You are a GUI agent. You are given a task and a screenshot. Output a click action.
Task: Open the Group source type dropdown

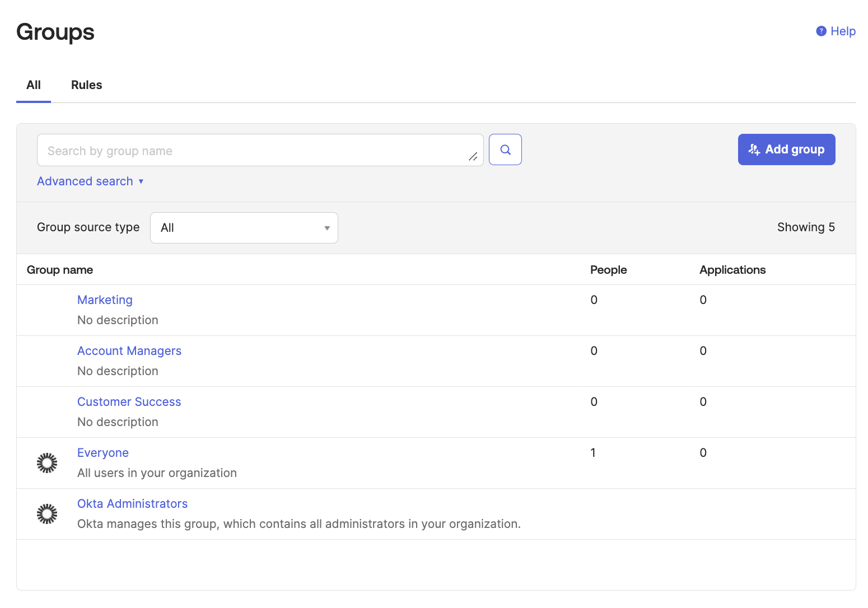point(244,228)
